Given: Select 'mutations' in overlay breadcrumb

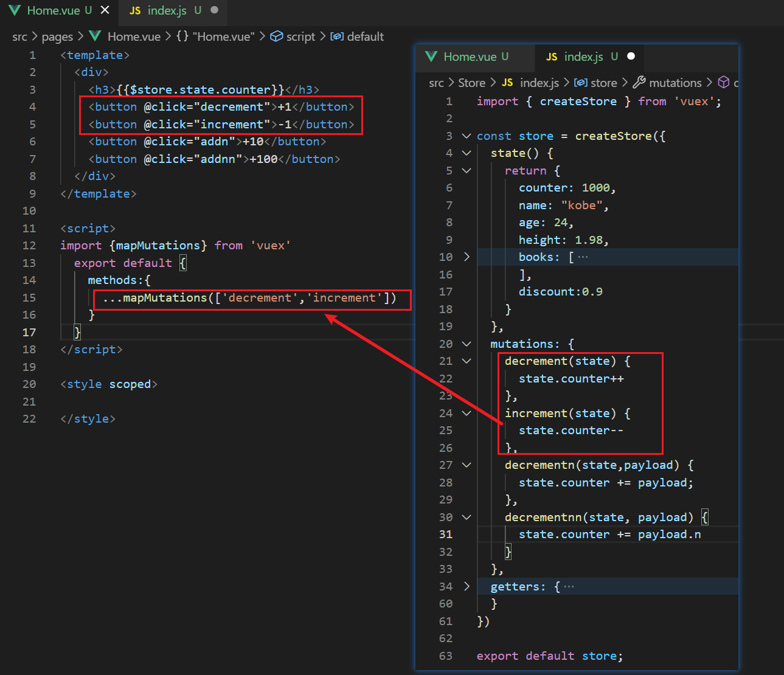Looking at the screenshot, I should [675, 83].
